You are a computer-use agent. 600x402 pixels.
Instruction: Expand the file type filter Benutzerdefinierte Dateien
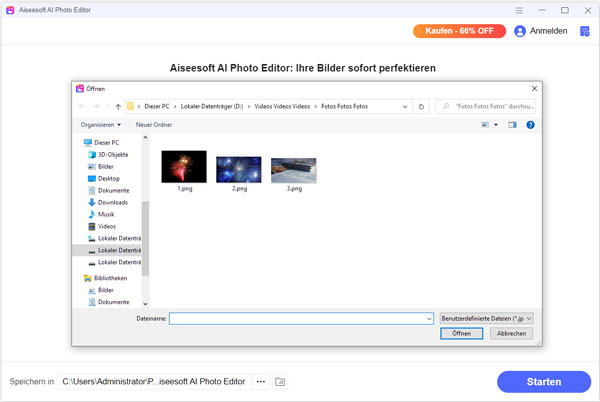(x=486, y=318)
